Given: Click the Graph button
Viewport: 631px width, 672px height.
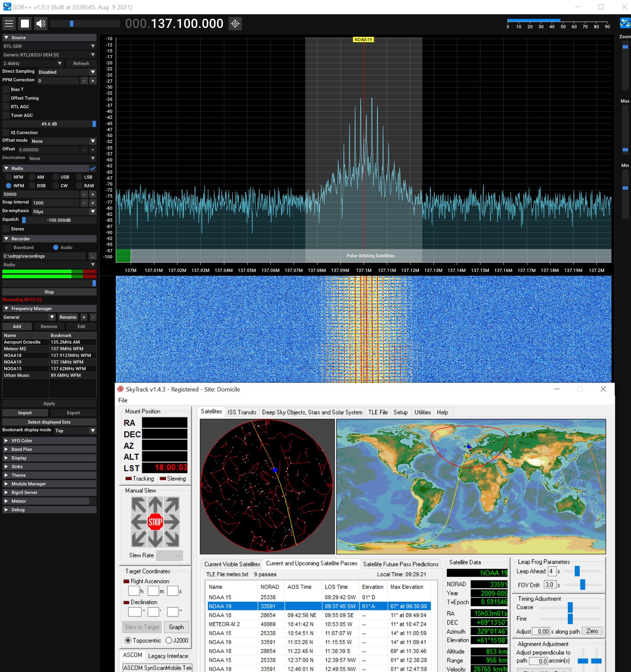Looking at the screenshot, I should coord(176,628).
